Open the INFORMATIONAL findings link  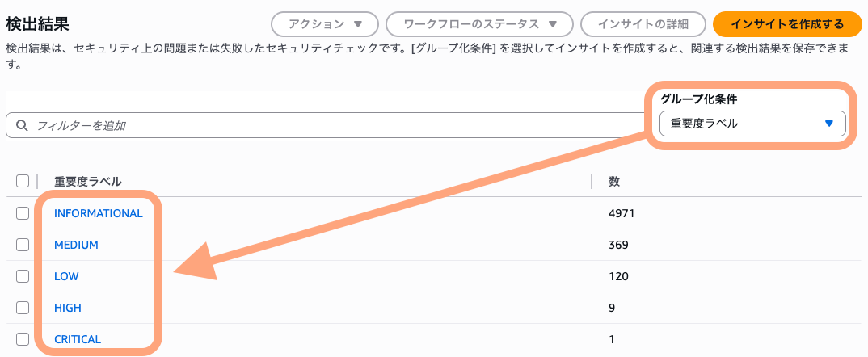click(99, 213)
